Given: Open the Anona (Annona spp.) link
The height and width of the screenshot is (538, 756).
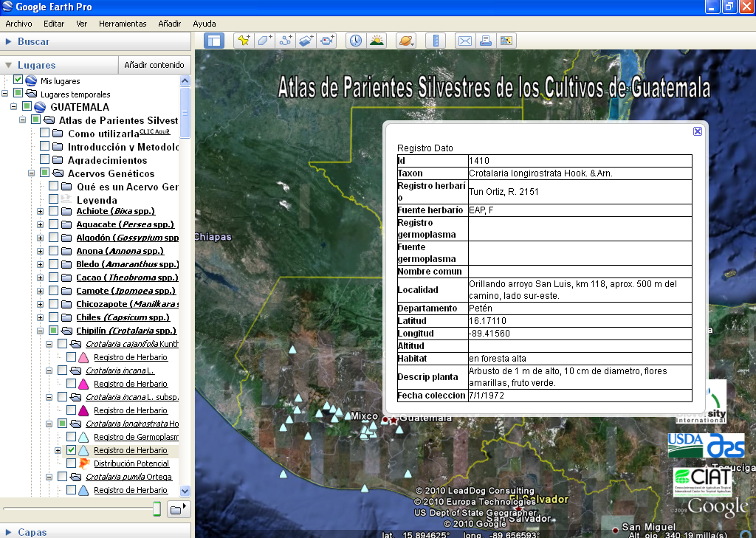Looking at the screenshot, I should tap(120, 251).
